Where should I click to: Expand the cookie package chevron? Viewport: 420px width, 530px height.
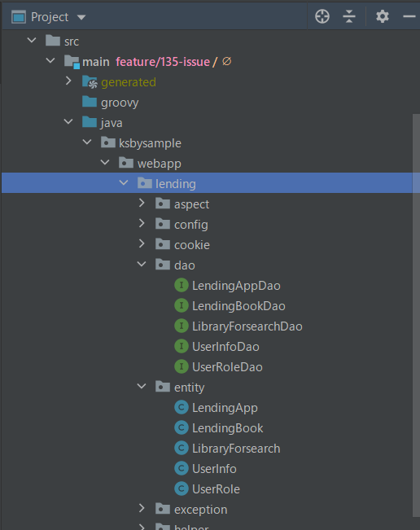pos(142,243)
